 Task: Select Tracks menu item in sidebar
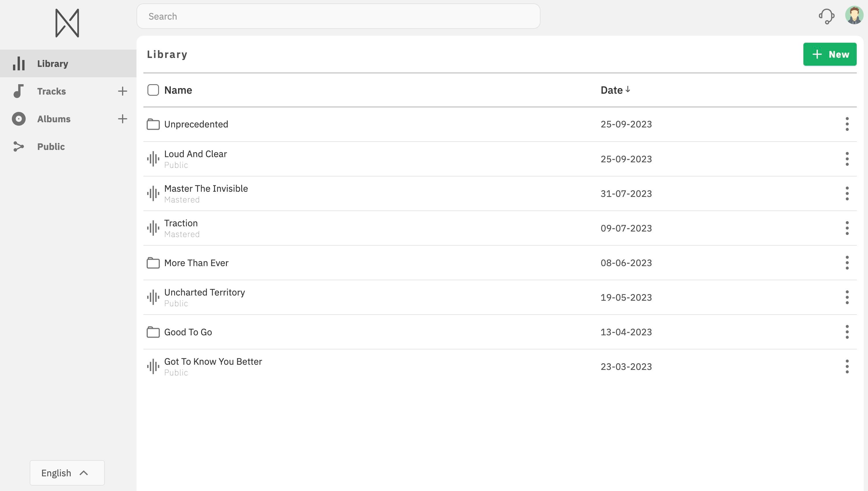pyautogui.click(x=52, y=91)
